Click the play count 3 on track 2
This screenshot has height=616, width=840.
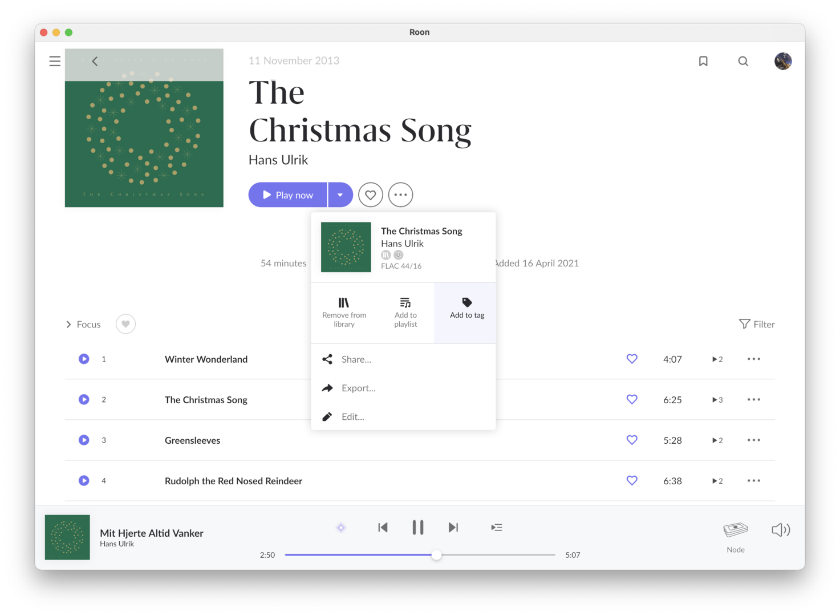(717, 400)
